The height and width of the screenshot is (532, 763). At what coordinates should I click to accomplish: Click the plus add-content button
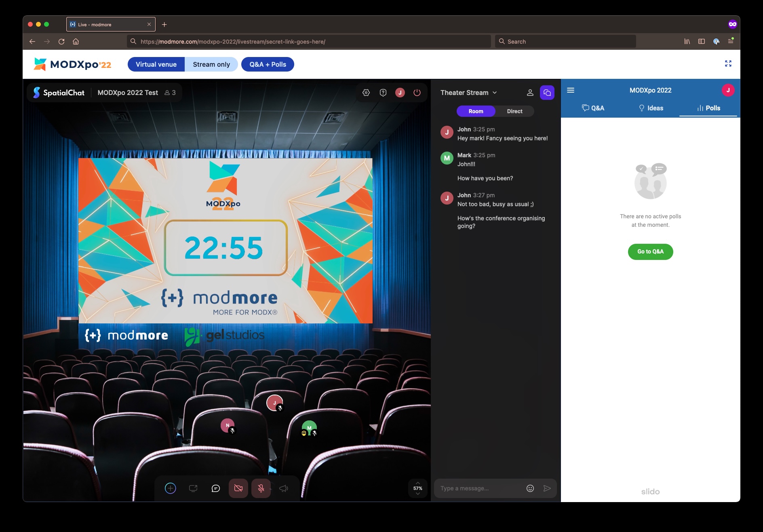tap(171, 488)
